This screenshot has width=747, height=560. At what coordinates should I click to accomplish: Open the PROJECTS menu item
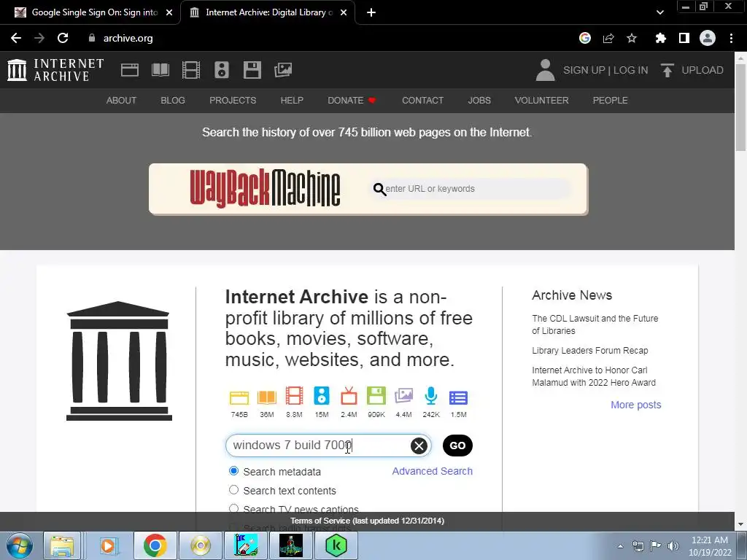(233, 101)
